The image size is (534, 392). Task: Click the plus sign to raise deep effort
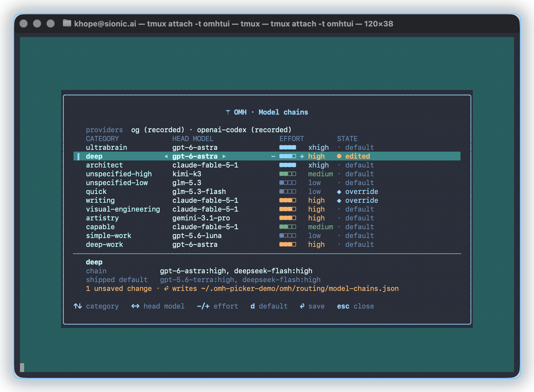[x=302, y=156]
